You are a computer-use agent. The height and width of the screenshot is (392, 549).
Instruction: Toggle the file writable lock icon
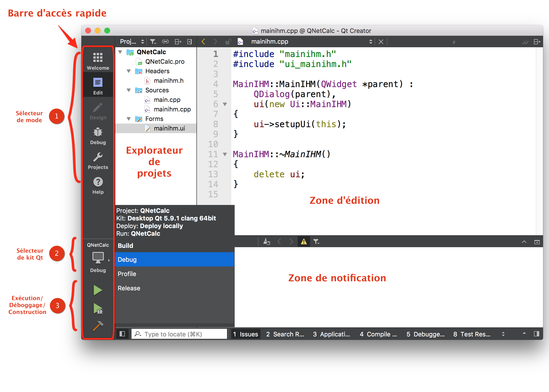pyautogui.click(x=228, y=42)
